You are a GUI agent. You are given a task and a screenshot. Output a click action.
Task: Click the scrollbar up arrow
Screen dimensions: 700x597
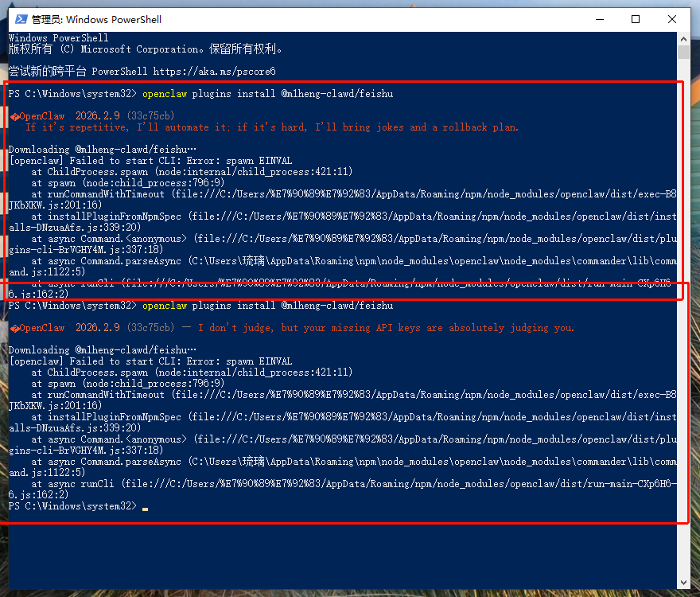(684, 38)
